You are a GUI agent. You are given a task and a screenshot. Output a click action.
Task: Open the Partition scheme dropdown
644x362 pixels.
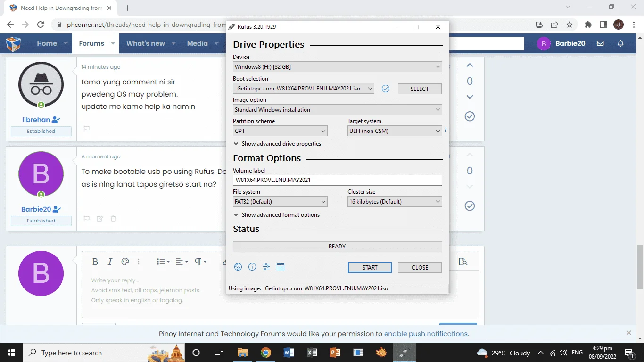pos(281,131)
